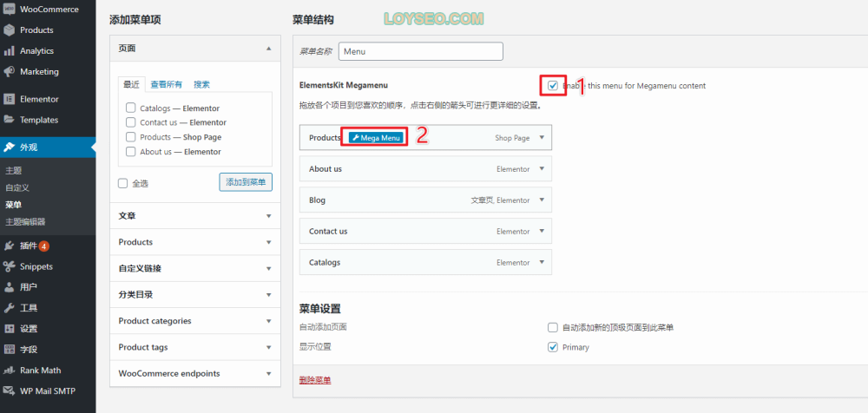This screenshot has height=413, width=868.
Task: Expand the 自定义链接 panel
Action: [x=268, y=268]
